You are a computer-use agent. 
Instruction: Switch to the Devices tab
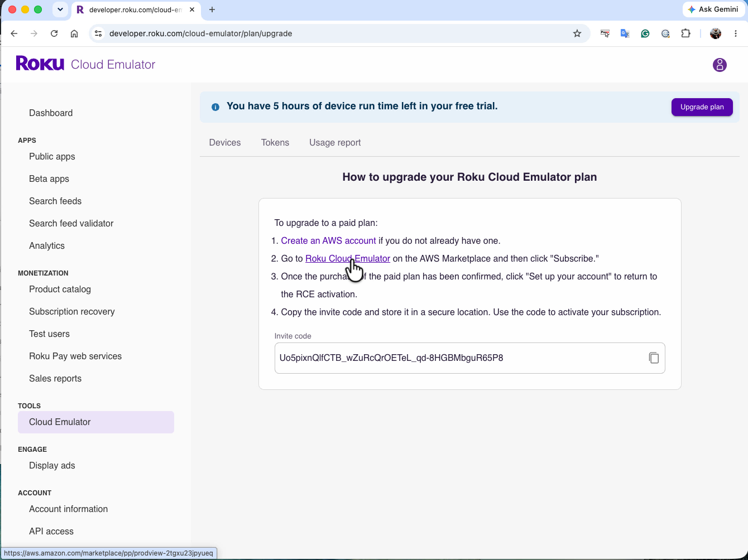(x=225, y=143)
